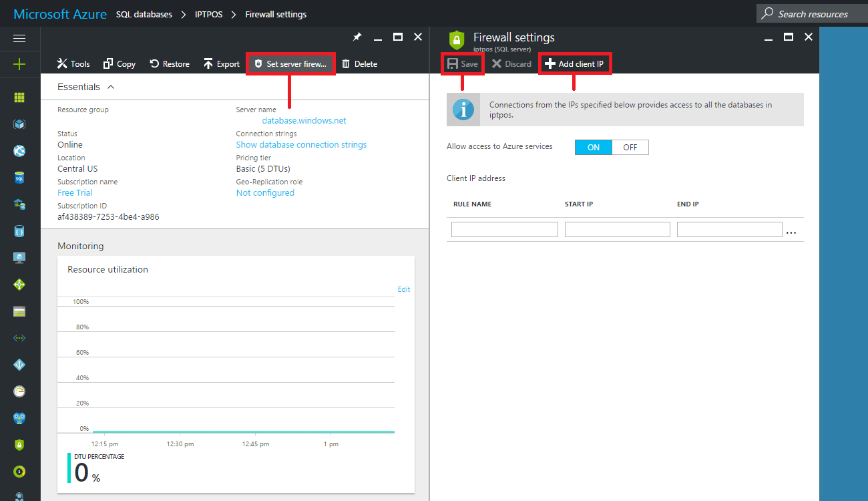Click Firewall settings in the breadcrumb

pos(276,14)
